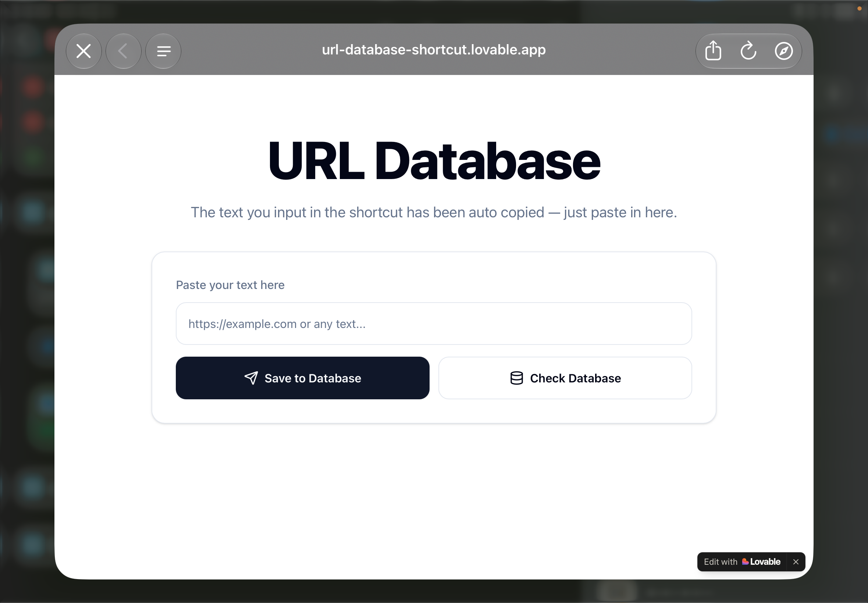Viewport: 868px width, 603px height.
Task: Reload the page with the refresh icon
Action: click(748, 51)
